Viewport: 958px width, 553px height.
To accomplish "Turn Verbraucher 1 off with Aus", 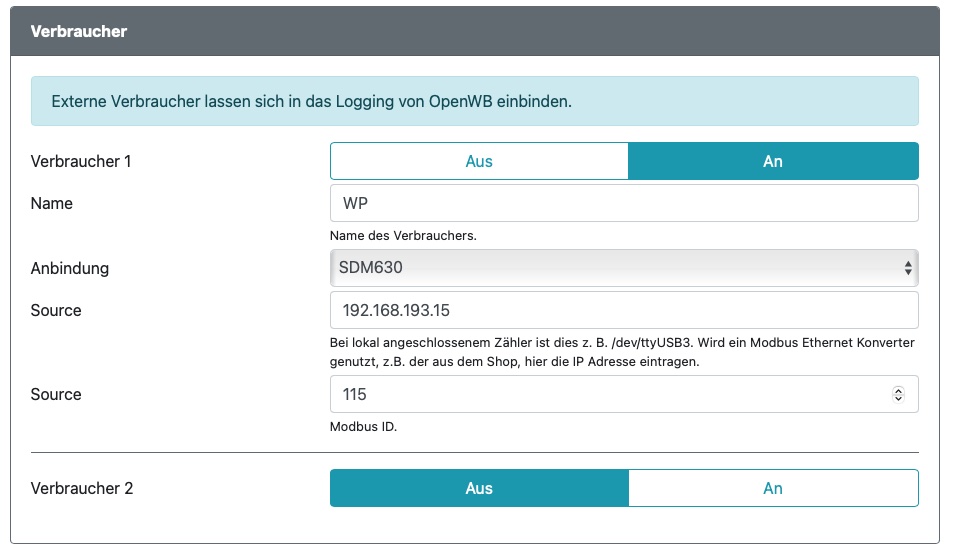I will (x=479, y=161).
